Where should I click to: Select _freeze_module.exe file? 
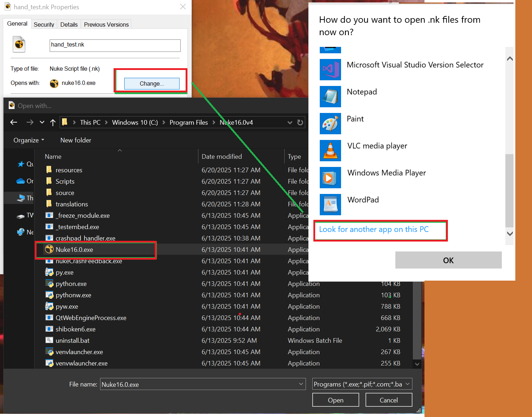pos(83,216)
